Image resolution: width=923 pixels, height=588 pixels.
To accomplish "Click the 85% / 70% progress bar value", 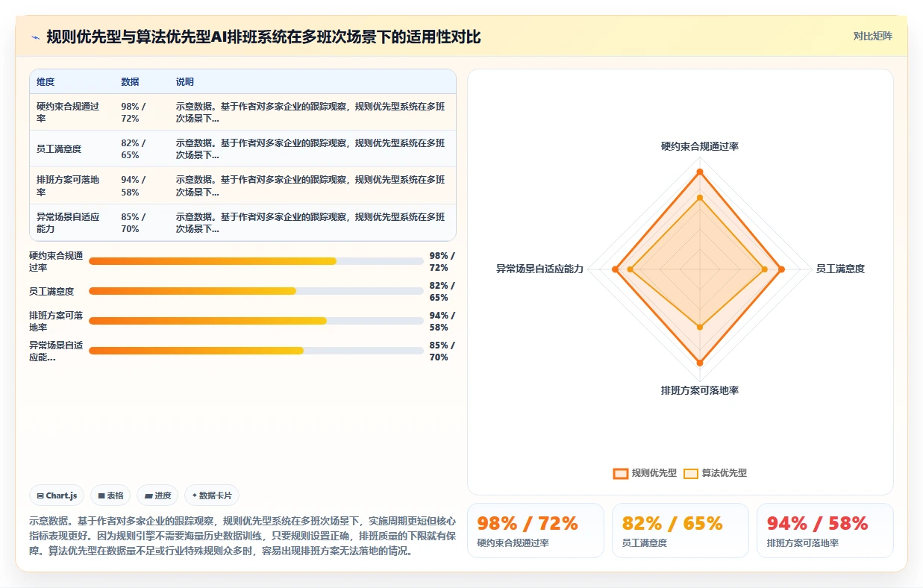I will tap(442, 351).
